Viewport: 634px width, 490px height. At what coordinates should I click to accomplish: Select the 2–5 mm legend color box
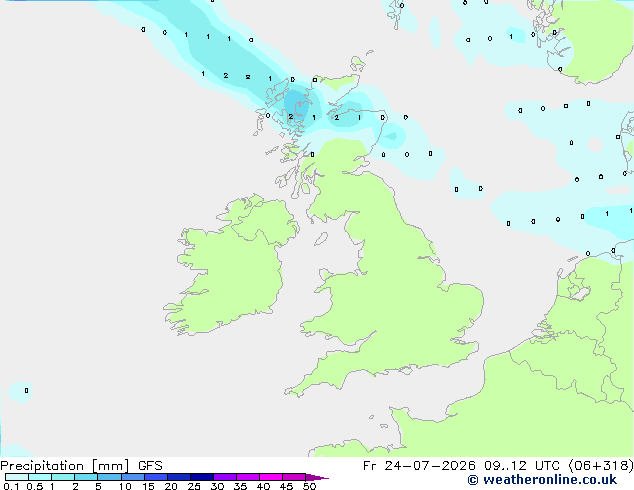[x=86, y=477]
